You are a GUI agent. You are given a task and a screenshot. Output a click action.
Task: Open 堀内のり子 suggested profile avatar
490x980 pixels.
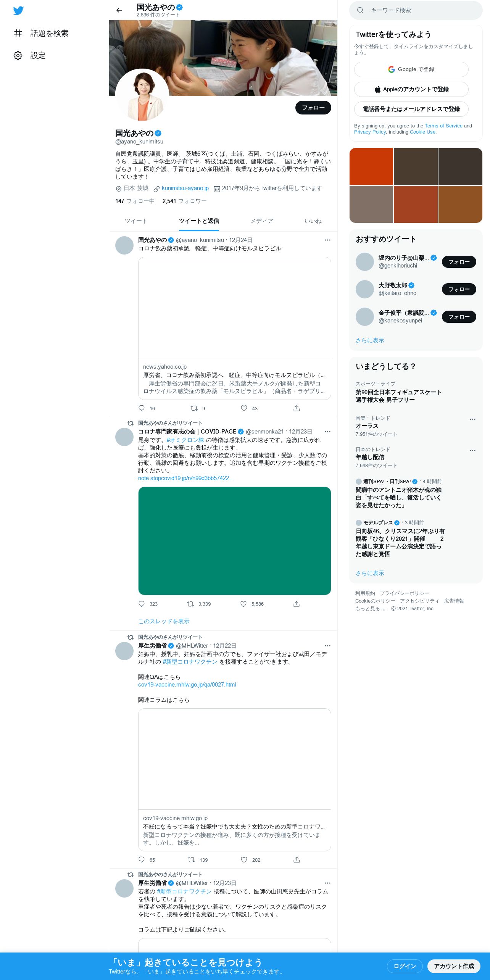point(365,262)
